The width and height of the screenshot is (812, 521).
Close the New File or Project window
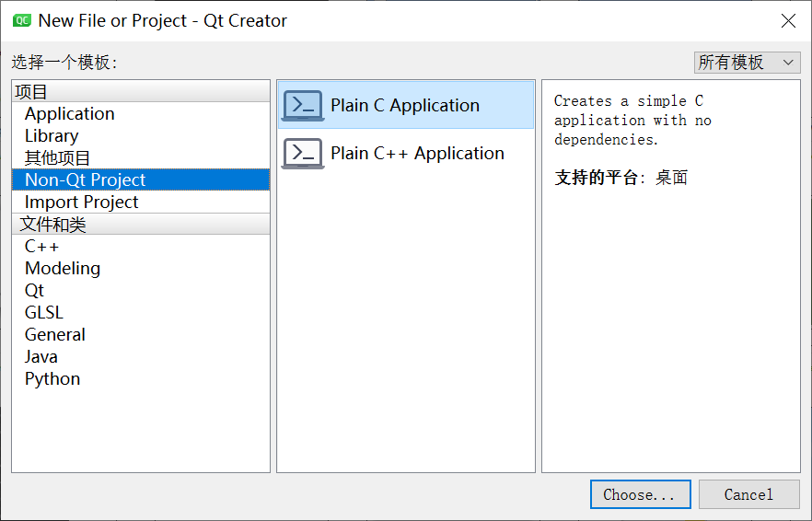coord(788,20)
